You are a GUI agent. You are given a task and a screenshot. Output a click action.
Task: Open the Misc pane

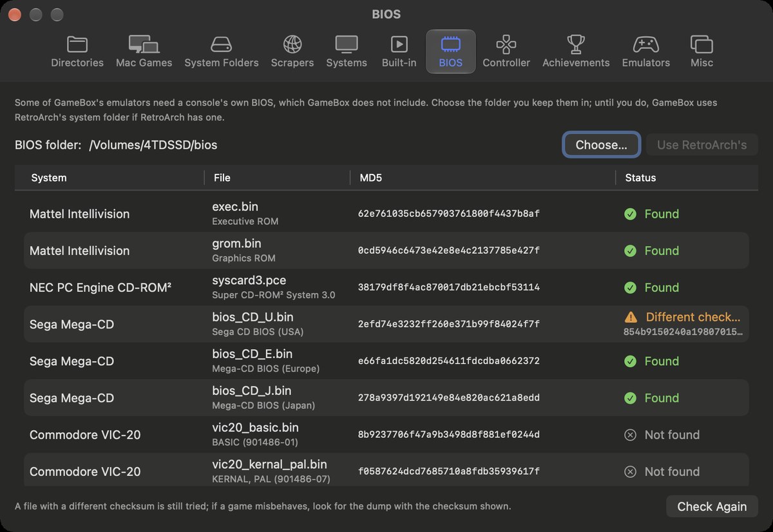701,52
